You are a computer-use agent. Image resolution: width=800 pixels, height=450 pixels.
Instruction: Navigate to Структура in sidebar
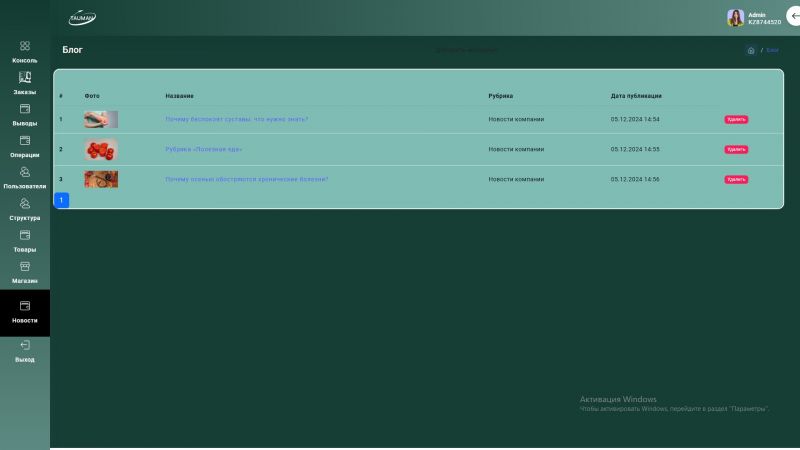pos(25,204)
